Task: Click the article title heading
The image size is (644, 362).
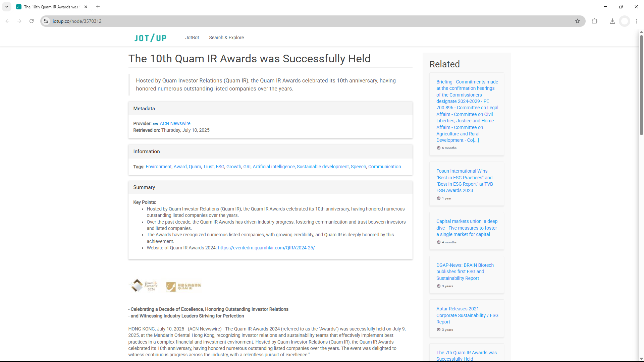Action: point(250,58)
